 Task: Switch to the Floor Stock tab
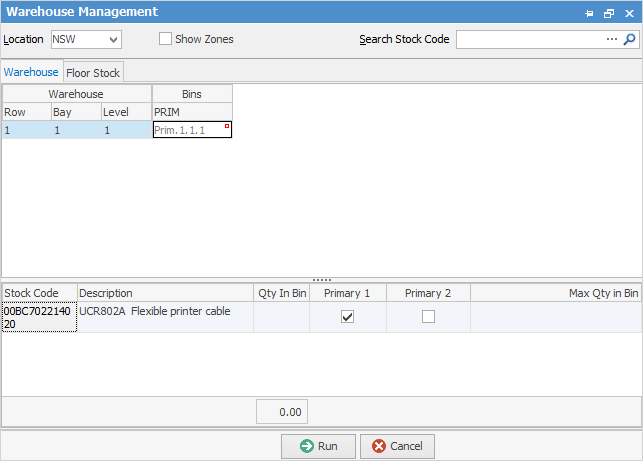(93, 73)
